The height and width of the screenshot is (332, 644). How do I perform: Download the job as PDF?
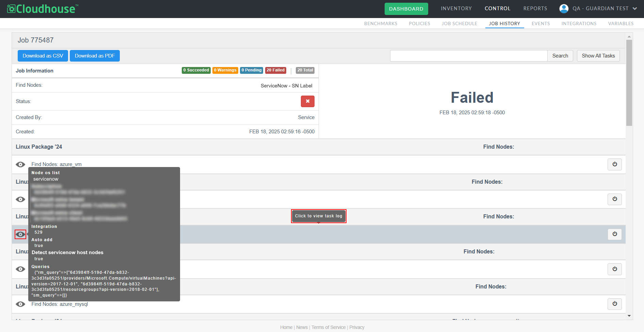(95, 56)
